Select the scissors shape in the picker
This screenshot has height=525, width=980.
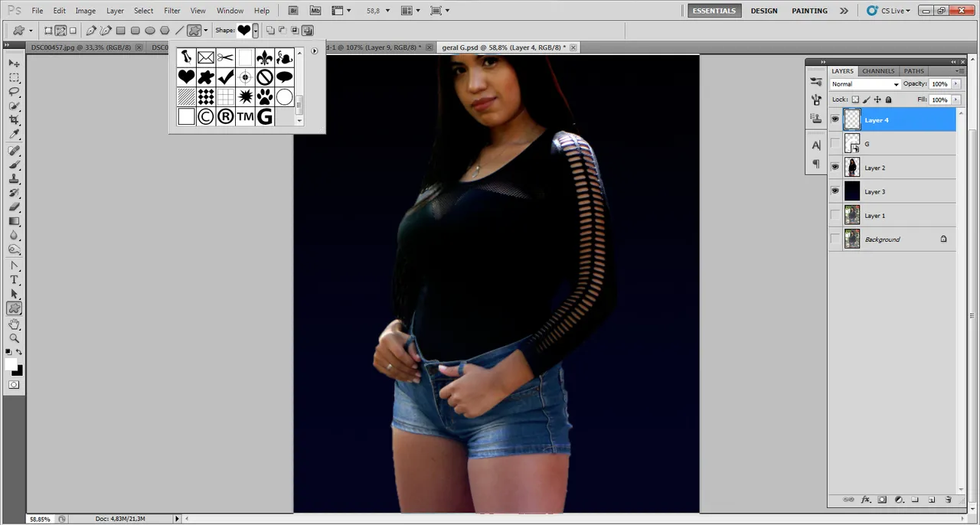click(x=225, y=57)
